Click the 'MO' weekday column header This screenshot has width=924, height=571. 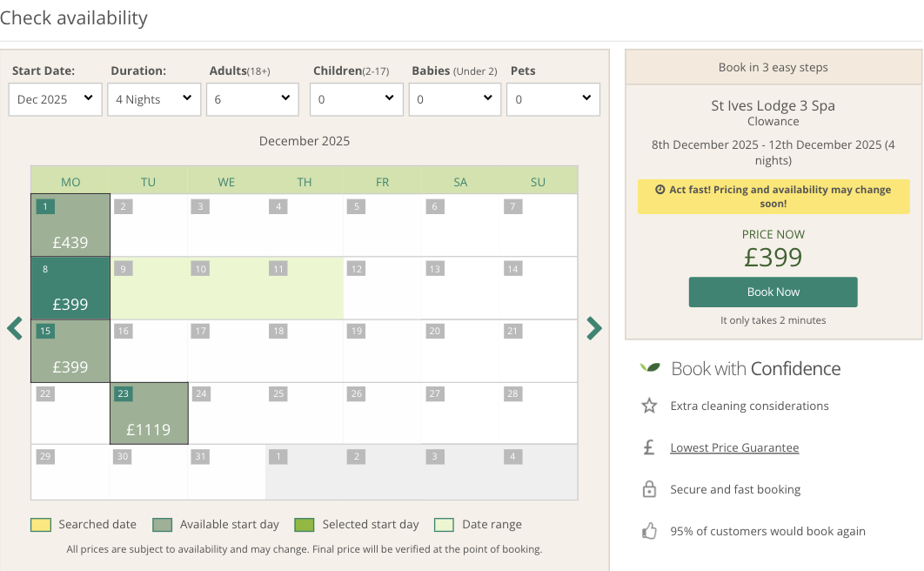click(70, 182)
